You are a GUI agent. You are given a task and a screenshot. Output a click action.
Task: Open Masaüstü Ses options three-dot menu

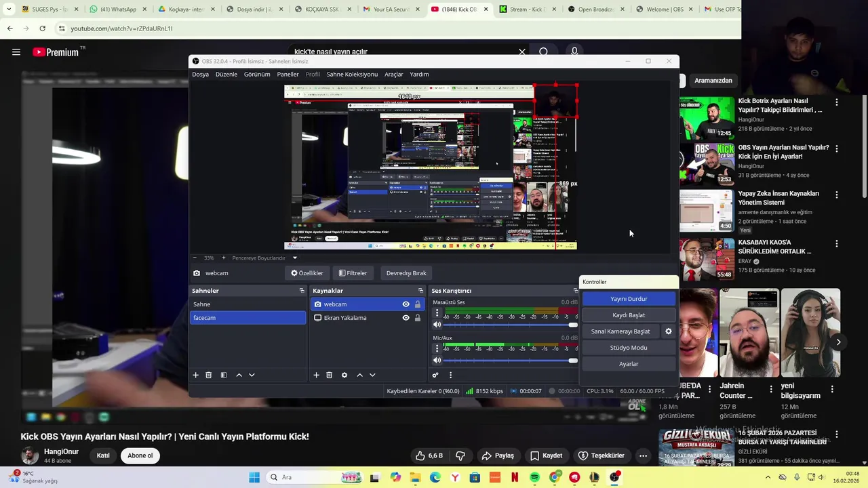[x=437, y=314]
